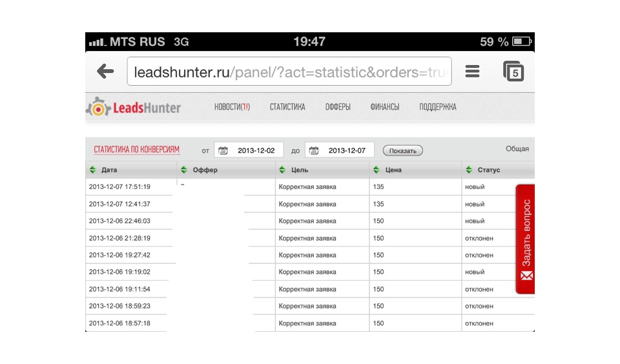This screenshot has width=620, height=364.
Task: Click the Задать вопрос side button
Action: point(526,239)
